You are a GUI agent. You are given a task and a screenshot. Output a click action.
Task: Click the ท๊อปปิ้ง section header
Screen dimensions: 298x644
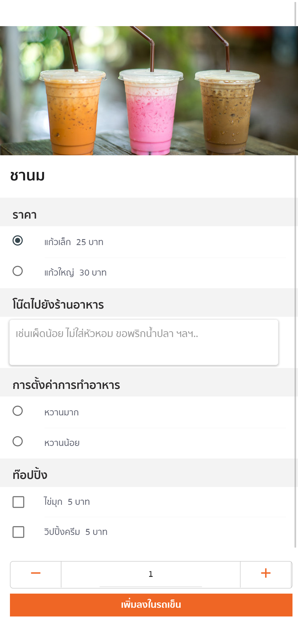coord(30,475)
